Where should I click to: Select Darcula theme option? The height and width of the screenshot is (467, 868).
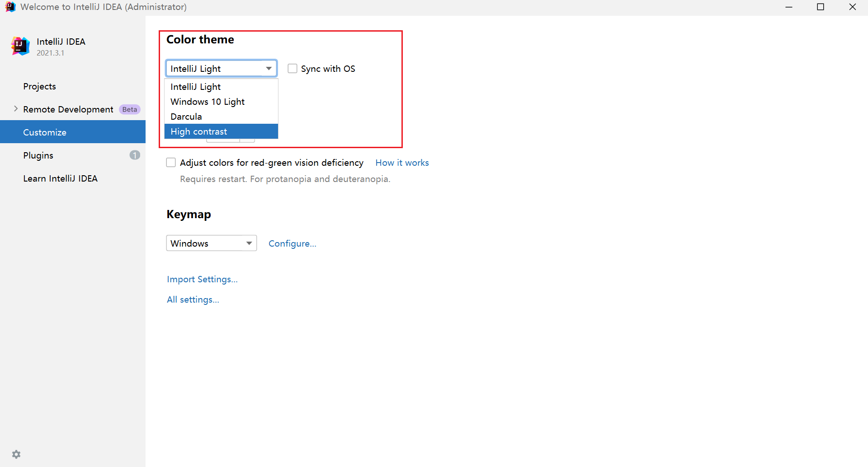coord(221,117)
